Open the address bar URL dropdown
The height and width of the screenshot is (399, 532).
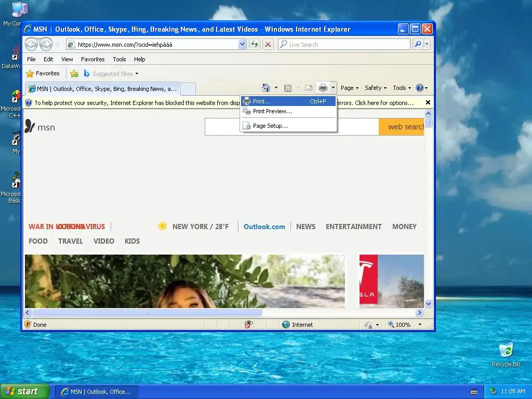click(242, 44)
